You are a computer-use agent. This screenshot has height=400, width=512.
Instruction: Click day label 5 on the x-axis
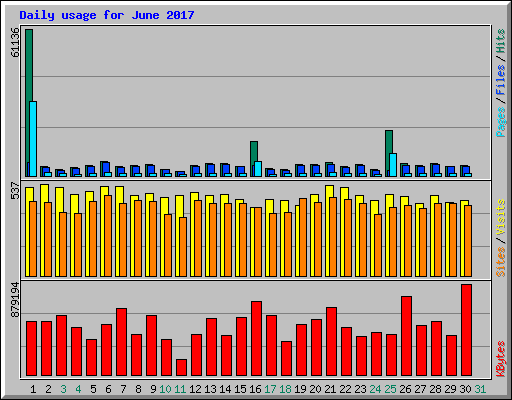(x=93, y=389)
